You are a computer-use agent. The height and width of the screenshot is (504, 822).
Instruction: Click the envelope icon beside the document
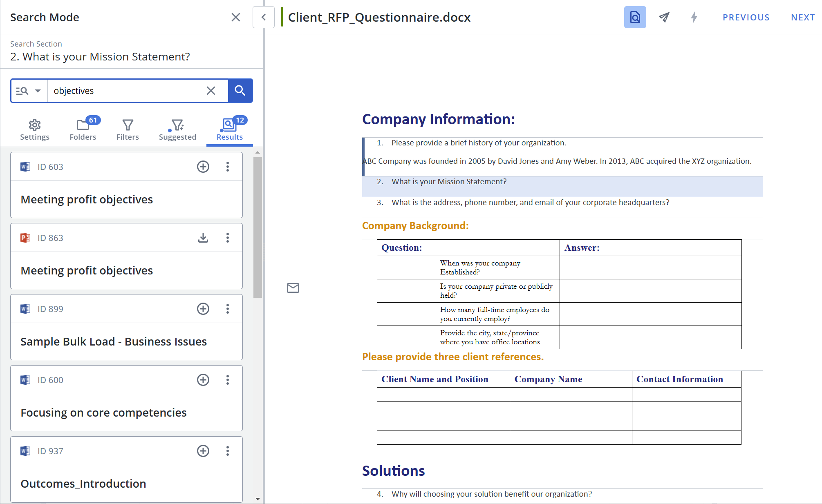click(293, 288)
